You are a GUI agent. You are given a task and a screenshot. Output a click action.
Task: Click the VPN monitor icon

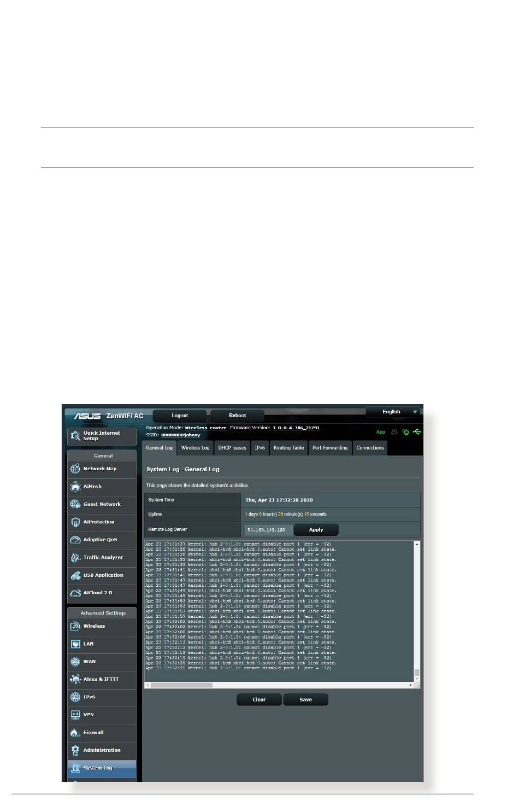75,715
